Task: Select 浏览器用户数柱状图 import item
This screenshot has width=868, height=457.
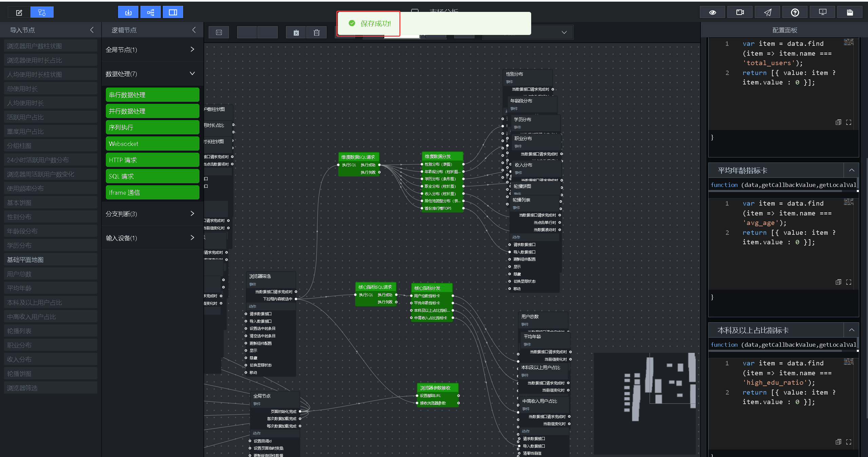Action: pos(51,46)
